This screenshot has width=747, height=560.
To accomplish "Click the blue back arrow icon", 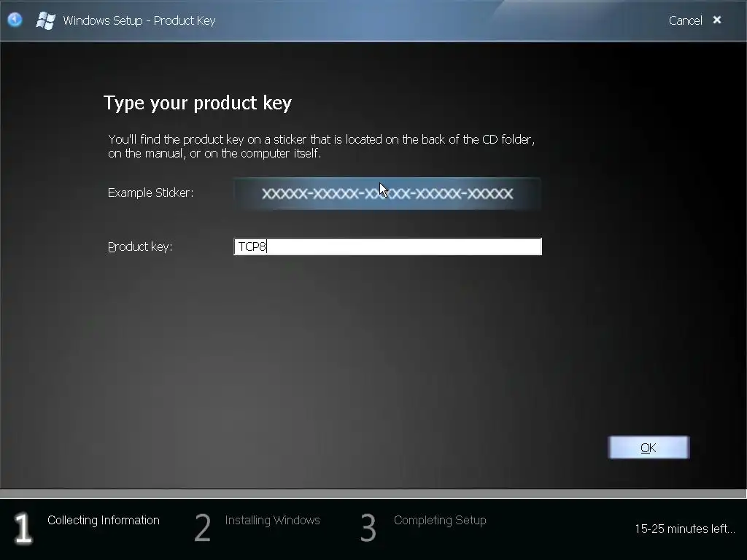I will [15, 20].
